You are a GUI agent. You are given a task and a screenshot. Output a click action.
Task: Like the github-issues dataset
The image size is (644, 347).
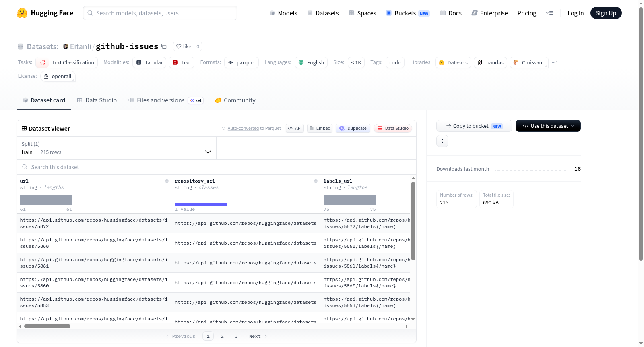[x=184, y=46]
